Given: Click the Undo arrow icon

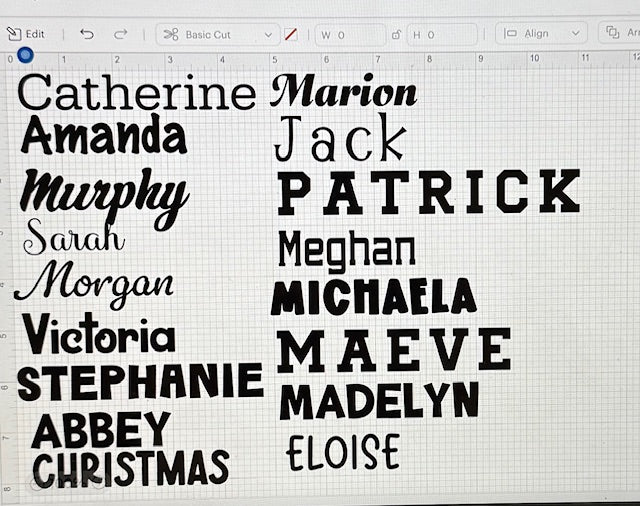Looking at the screenshot, I should pos(87,34).
